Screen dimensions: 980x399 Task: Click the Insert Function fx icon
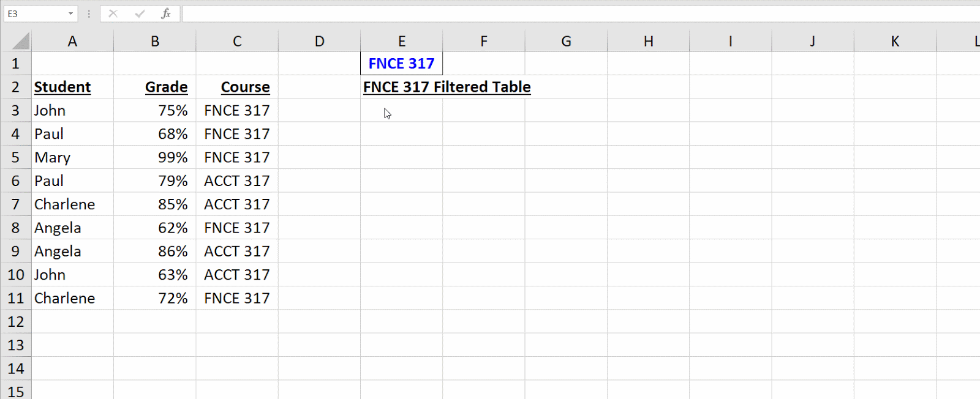click(x=165, y=13)
